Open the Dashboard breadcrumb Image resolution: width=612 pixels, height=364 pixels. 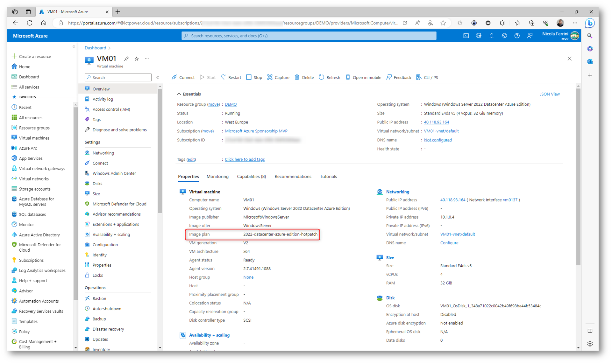click(95, 48)
